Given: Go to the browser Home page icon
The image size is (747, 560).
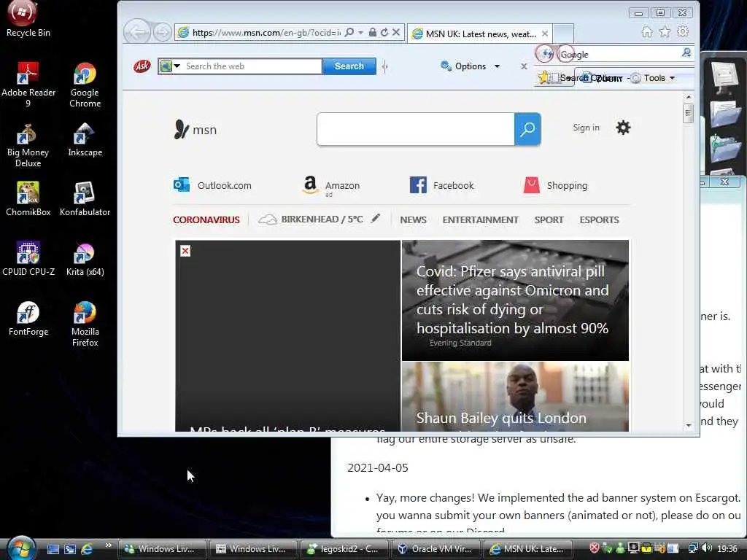Looking at the screenshot, I should (646, 32).
